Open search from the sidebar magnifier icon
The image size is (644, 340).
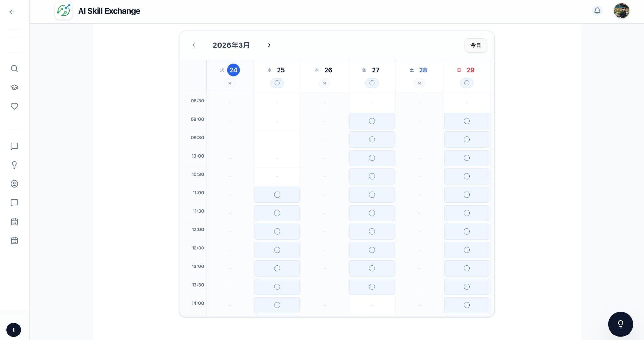(x=14, y=68)
